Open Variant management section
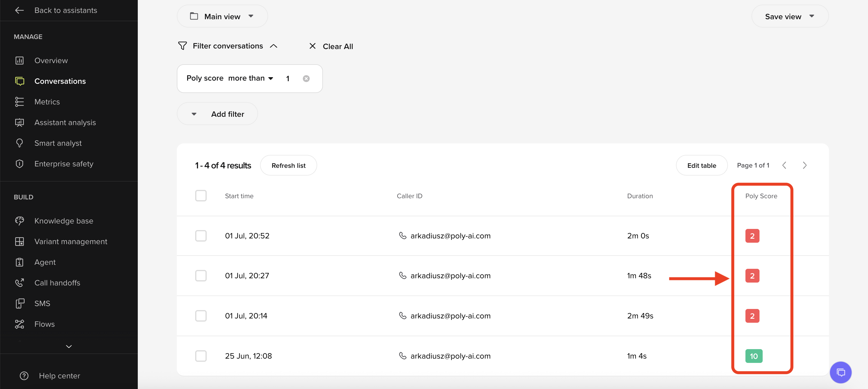 click(70, 242)
